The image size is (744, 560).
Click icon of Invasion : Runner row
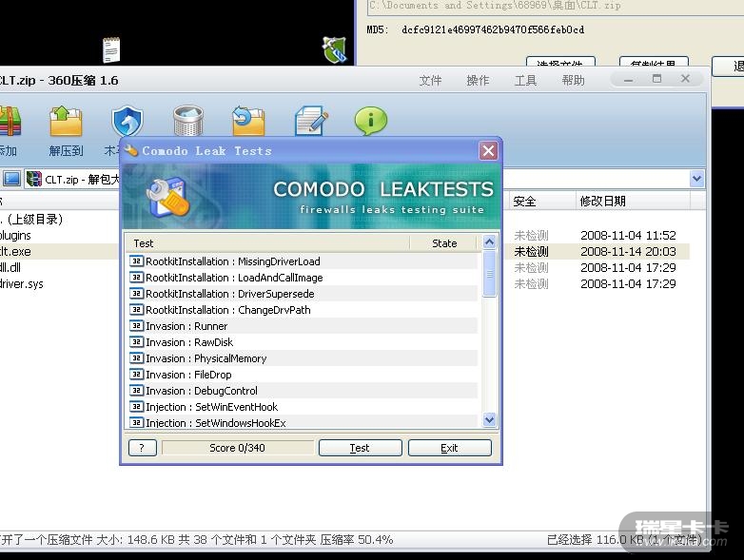click(136, 326)
